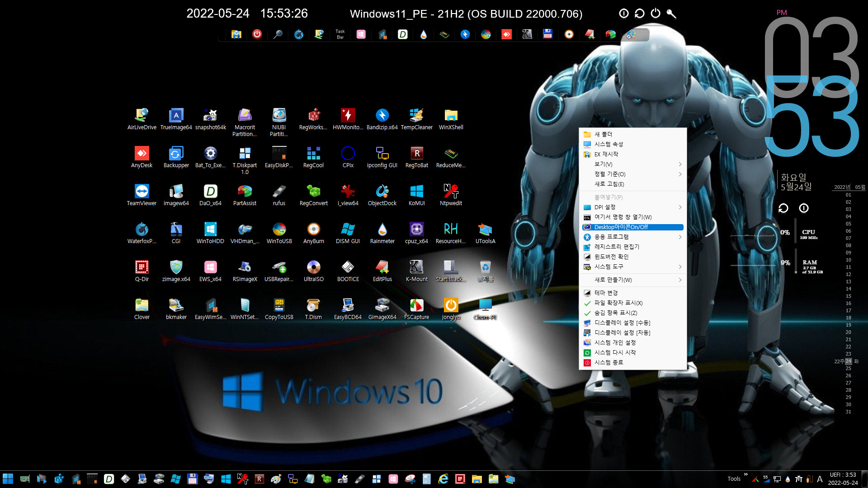The width and height of the screenshot is (868, 488).
Task: Toggle 숨김 항목 표시(Z) checkmark item
Action: point(633,313)
